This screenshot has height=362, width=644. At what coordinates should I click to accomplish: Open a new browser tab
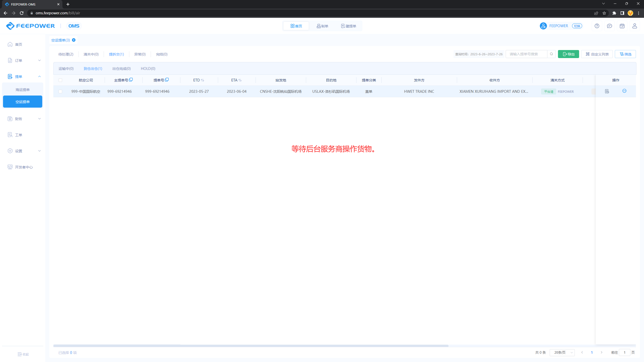click(68, 4)
